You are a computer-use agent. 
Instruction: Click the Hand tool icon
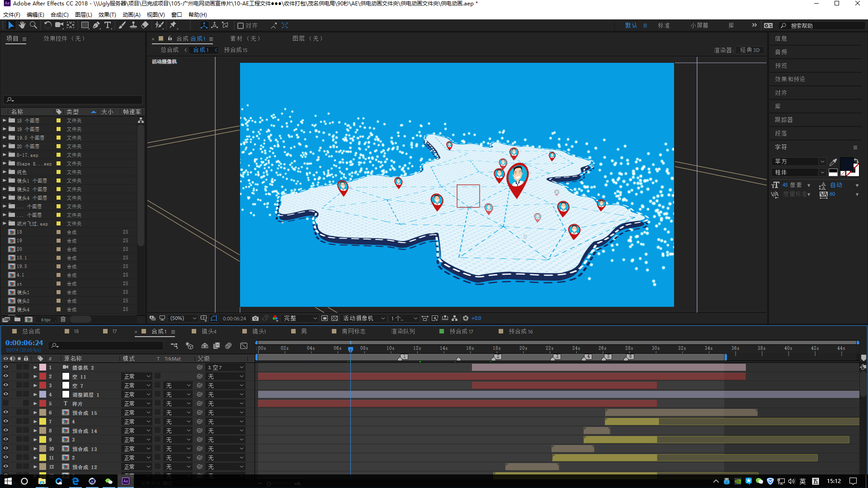(x=22, y=25)
